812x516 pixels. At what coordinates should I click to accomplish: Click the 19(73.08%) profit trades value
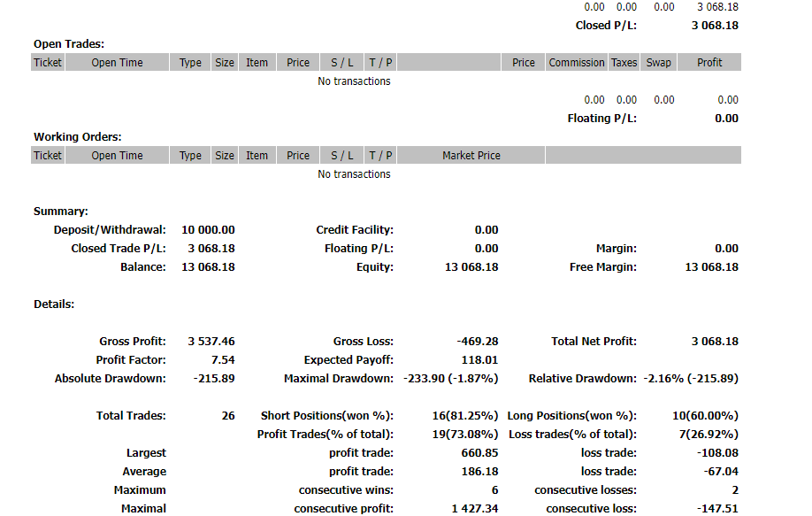point(465,435)
